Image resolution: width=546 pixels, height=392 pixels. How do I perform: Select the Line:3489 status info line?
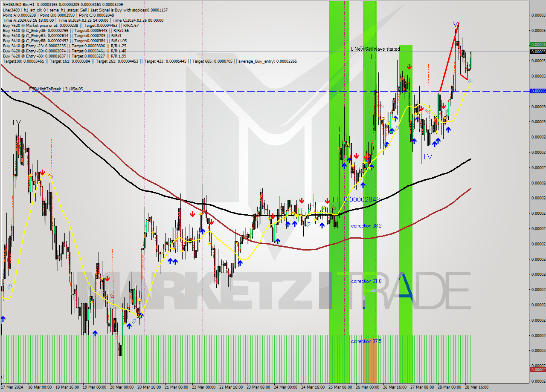(85, 10)
